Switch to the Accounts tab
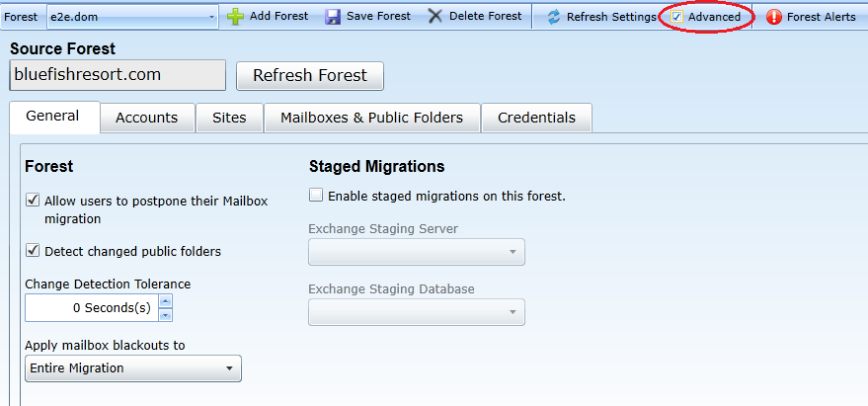This screenshot has height=406, width=868. coord(147,118)
